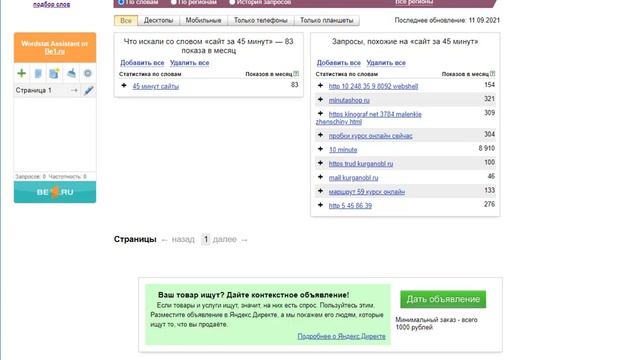Click the arrow icon next to Страница 1
The image size is (640, 360).
[74, 90]
